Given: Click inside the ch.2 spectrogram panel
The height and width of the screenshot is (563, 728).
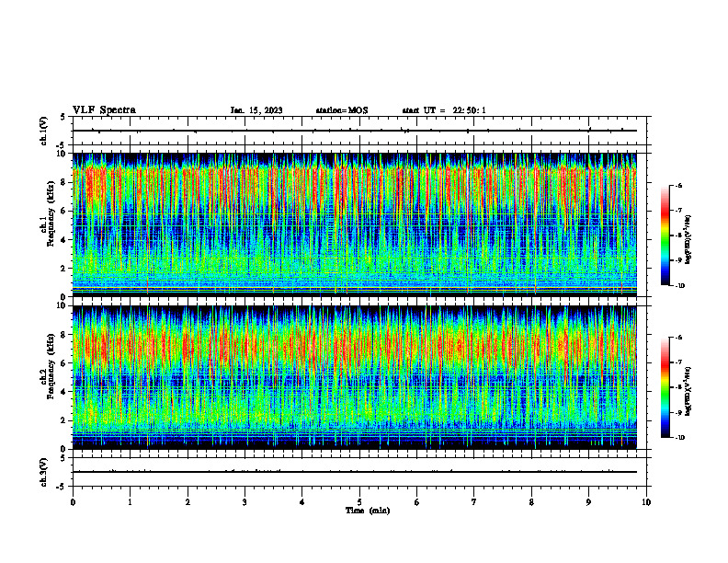Looking at the screenshot, I should tap(355, 377).
